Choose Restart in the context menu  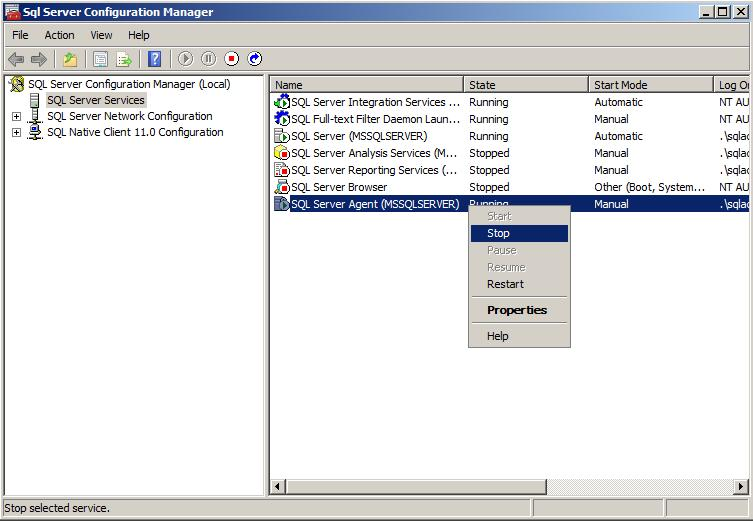tap(519, 284)
